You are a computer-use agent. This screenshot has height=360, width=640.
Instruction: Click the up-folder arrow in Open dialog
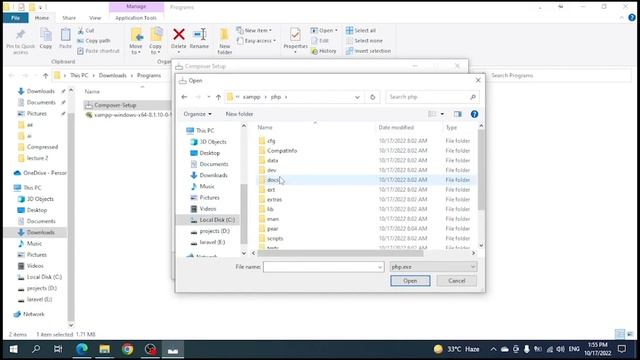218,97
